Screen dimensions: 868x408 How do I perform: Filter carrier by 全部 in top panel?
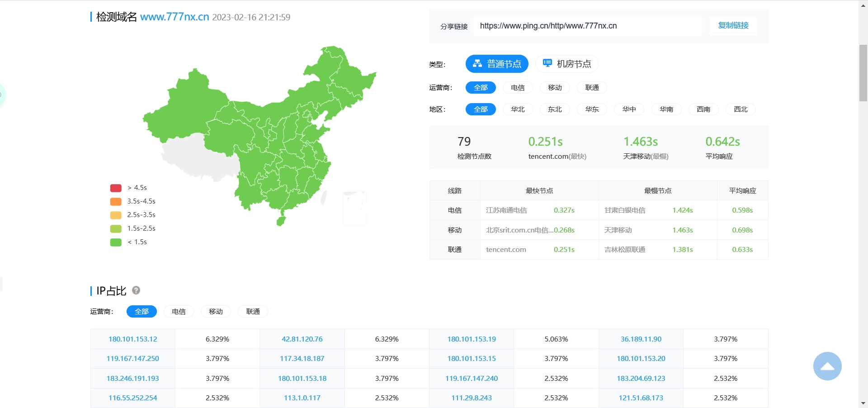pos(481,88)
